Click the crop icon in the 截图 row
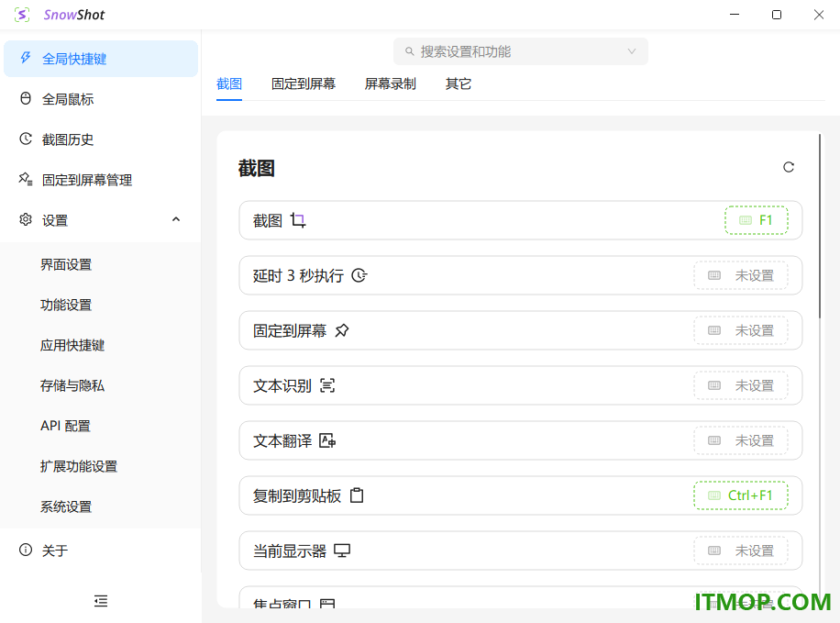Viewport: 840px width, 623px height. tap(298, 220)
